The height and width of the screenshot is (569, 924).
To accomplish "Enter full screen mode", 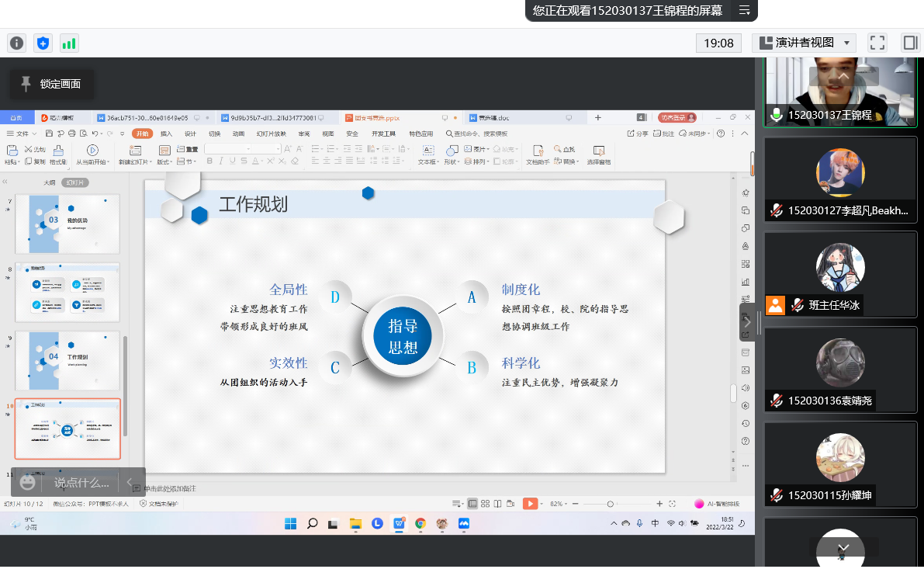I will (x=877, y=43).
